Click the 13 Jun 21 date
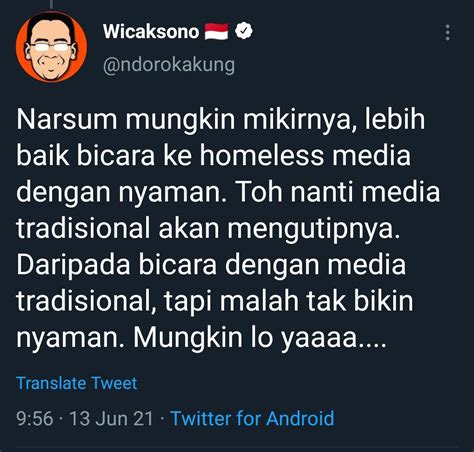Image resolution: width=474 pixels, height=452 pixels. [111, 418]
